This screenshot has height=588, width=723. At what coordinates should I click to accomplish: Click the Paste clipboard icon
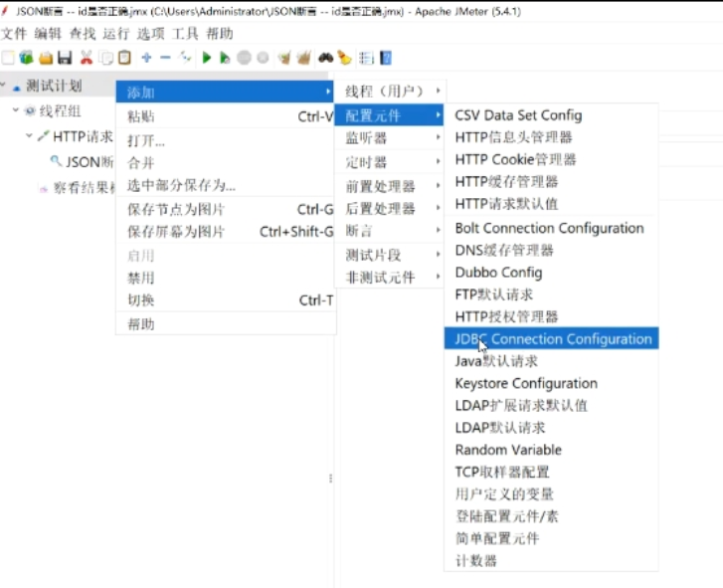tap(125, 58)
